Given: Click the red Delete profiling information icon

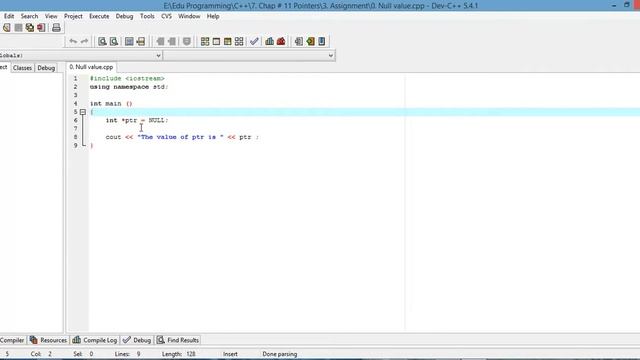Looking at the screenshot, I should coord(281,41).
